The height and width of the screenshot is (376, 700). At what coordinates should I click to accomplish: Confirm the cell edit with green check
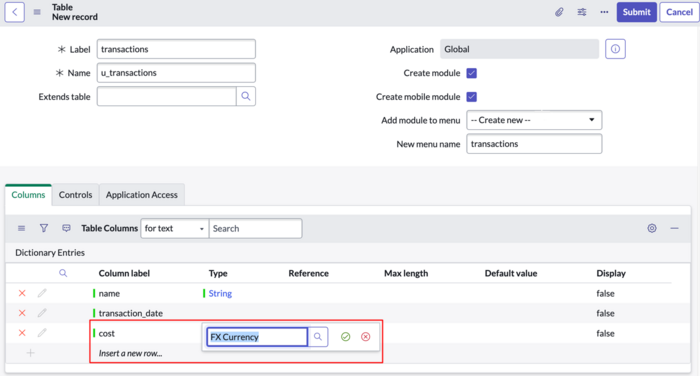346,337
